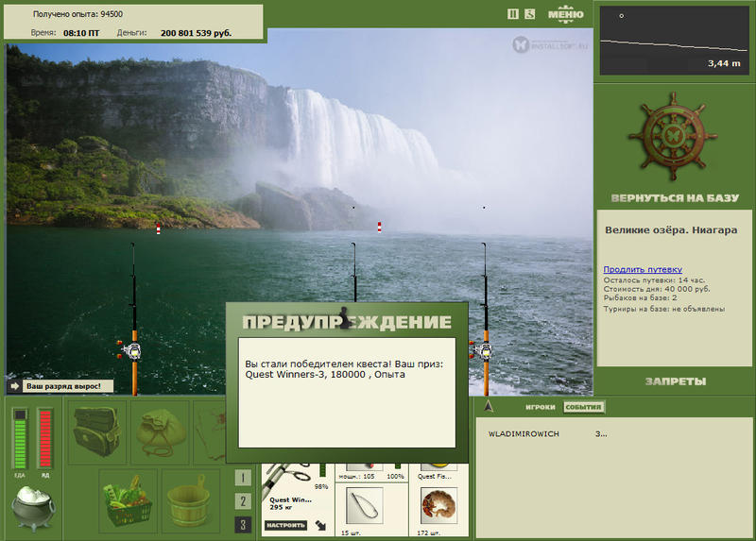Open the СОБЫТИЯ tab

(x=583, y=407)
